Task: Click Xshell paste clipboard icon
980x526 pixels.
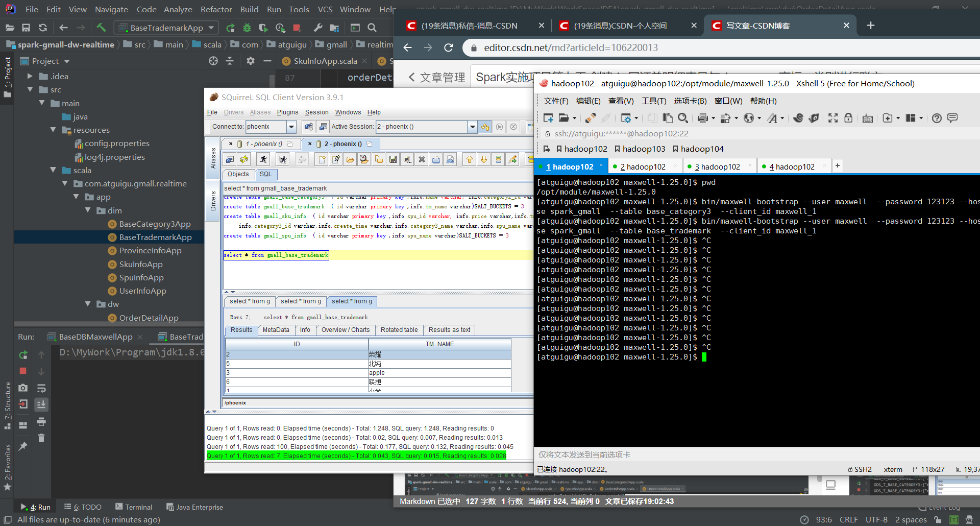Action: (x=668, y=118)
